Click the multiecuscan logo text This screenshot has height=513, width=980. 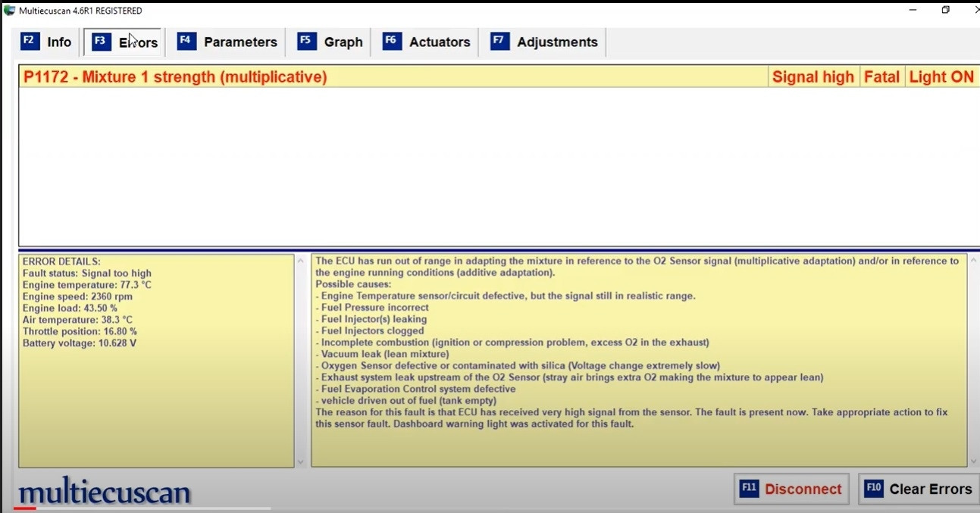pyautogui.click(x=105, y=492)
